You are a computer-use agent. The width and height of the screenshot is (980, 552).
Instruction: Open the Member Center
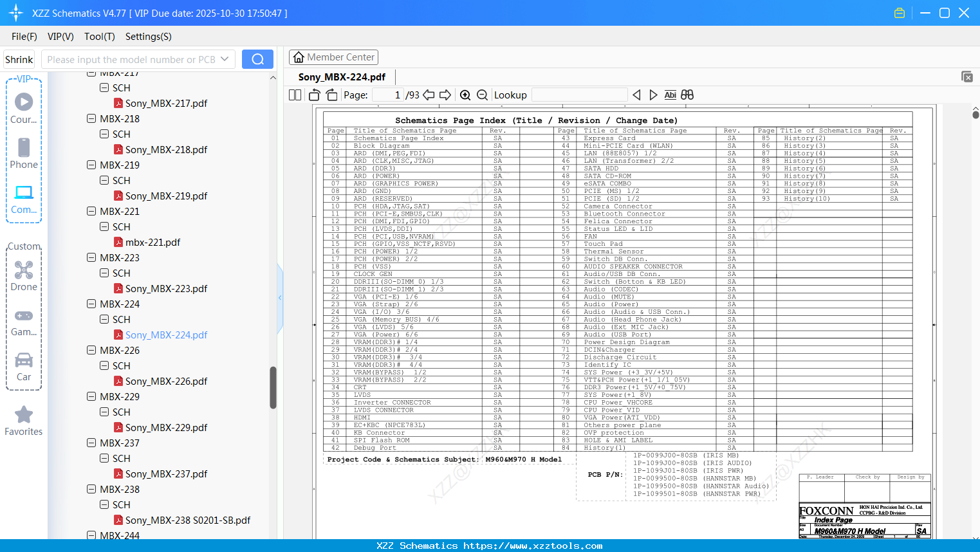coord(333,57)
